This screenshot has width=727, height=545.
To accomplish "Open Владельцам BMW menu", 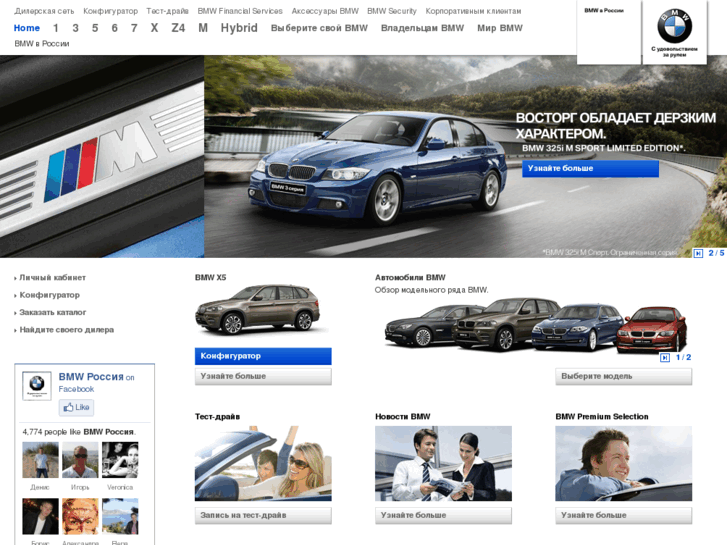I will tap(422, 28).
